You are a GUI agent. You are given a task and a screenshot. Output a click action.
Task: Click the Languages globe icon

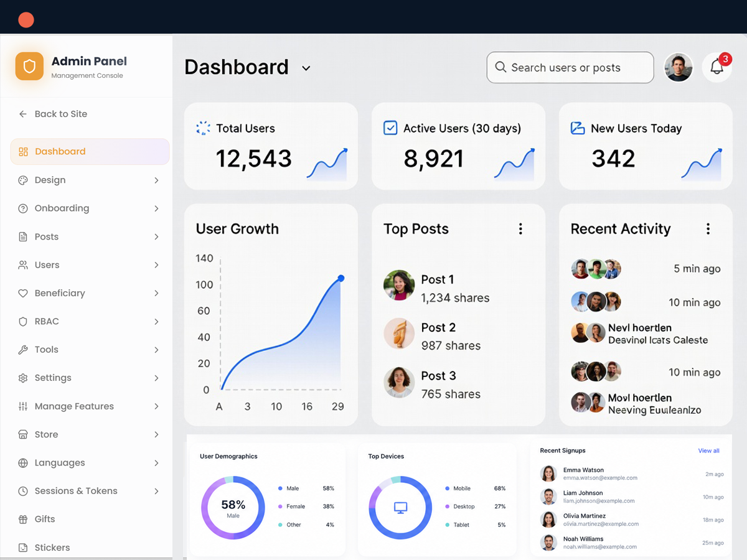pyautogui.click(x=23, y=463)
